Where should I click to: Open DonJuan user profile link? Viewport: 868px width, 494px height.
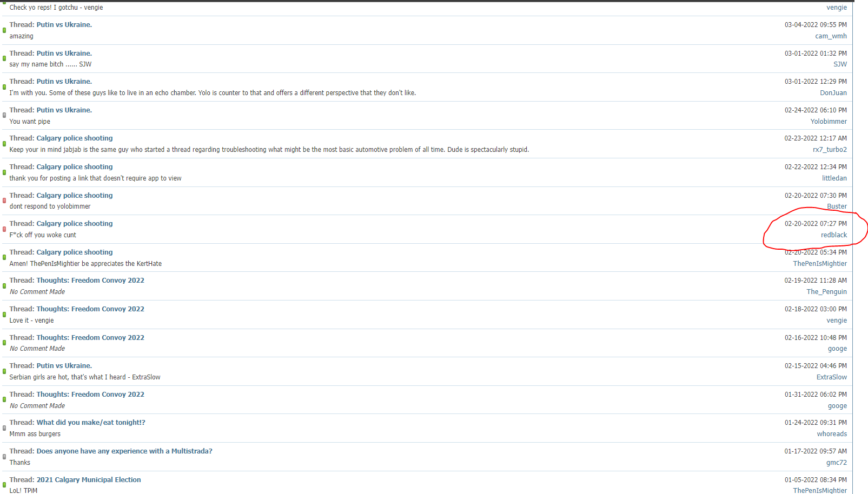(x=833, y=93)
